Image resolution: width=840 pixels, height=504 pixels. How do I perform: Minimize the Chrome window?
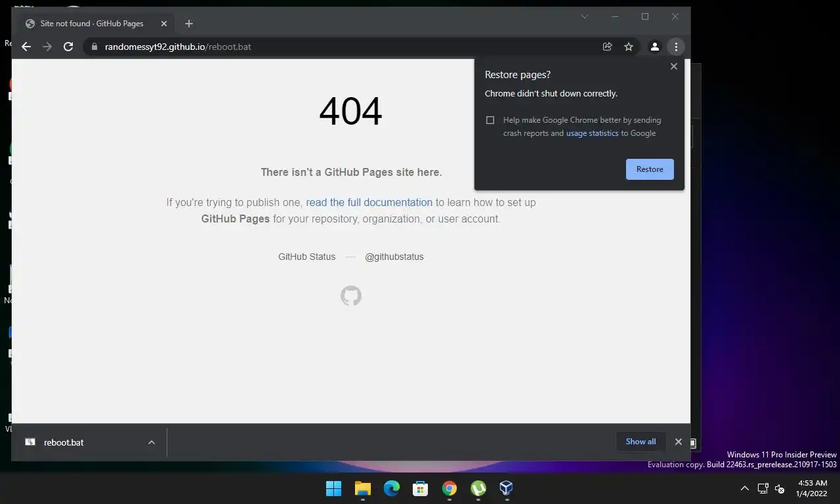(615, 17)
